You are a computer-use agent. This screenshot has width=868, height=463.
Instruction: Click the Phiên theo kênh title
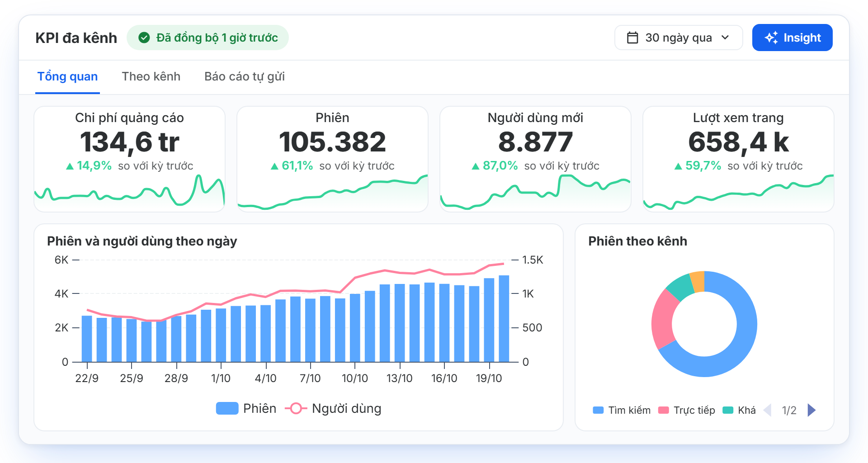coord(637,241)
